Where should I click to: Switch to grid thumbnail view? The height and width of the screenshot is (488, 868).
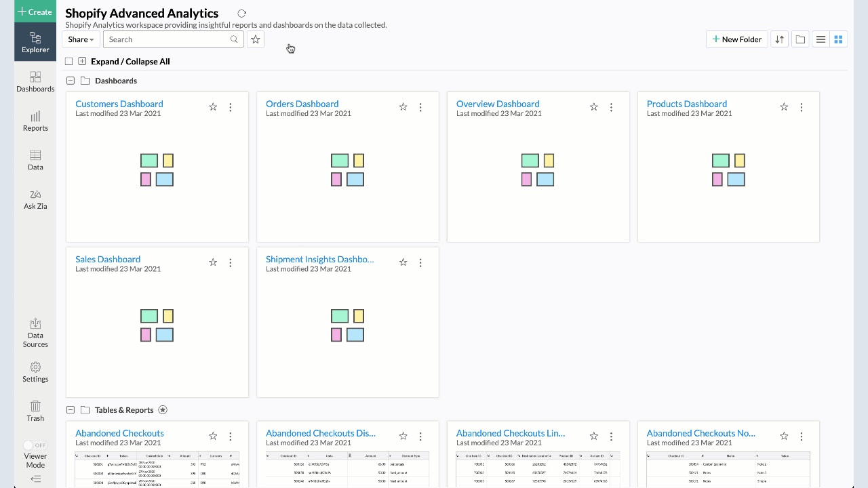pyautogui.click(x=839, y=39)
